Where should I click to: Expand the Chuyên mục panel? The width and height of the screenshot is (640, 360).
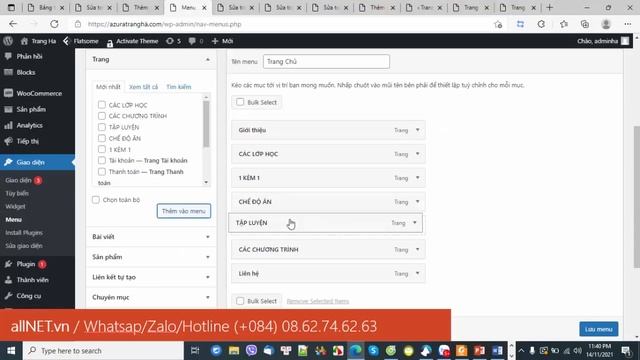point(207,297)
